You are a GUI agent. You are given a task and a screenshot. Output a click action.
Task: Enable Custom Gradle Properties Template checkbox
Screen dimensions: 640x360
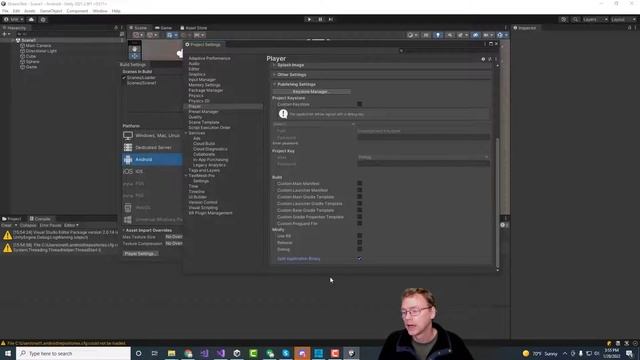(x=360, y=217)
